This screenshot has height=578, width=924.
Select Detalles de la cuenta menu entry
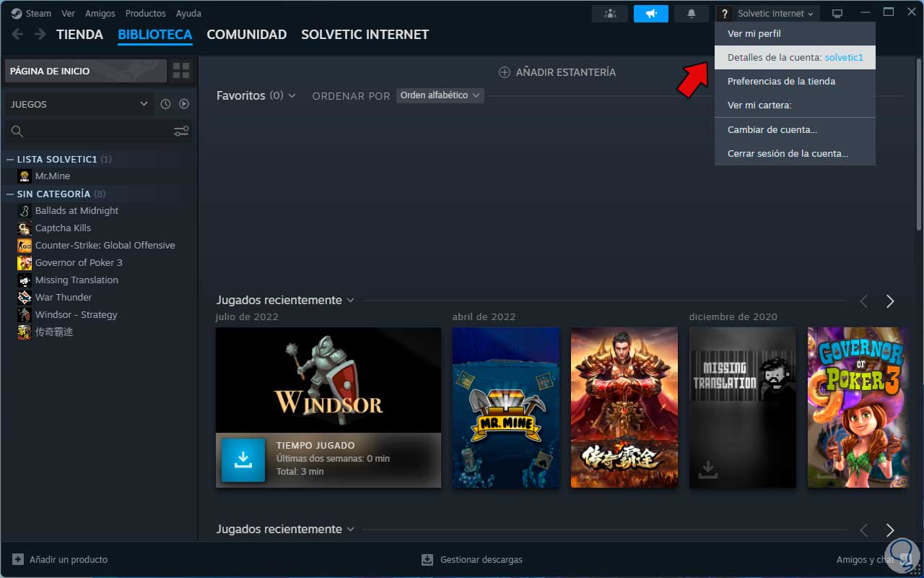(795, 57)
